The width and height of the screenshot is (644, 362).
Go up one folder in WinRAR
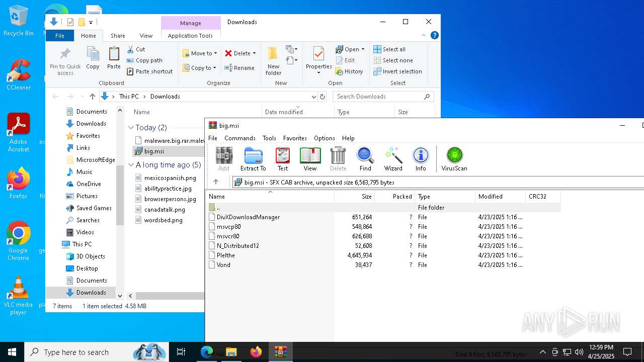click(216, 182)
